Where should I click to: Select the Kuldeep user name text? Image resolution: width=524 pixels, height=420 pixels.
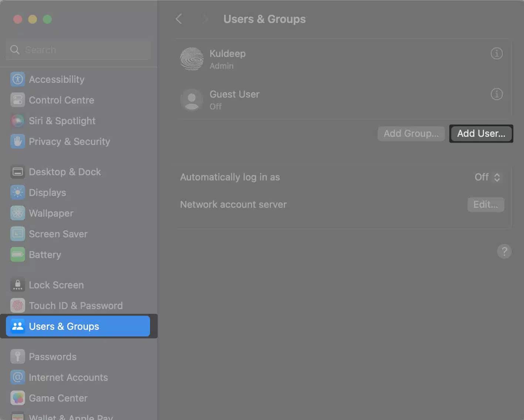tap(228, 54)
